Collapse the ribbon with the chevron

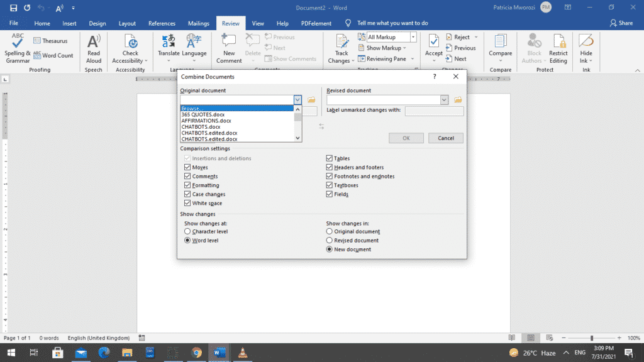[638, 70]
